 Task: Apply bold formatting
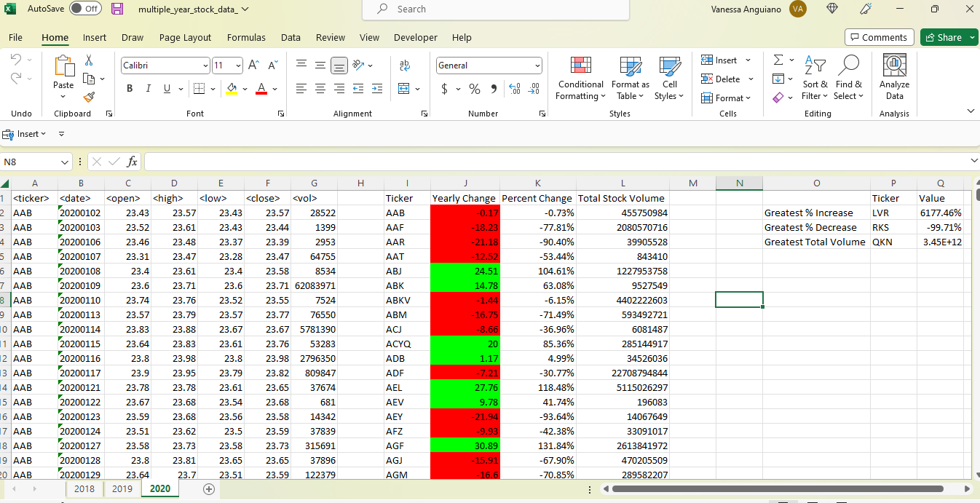(x=130, y=88)
